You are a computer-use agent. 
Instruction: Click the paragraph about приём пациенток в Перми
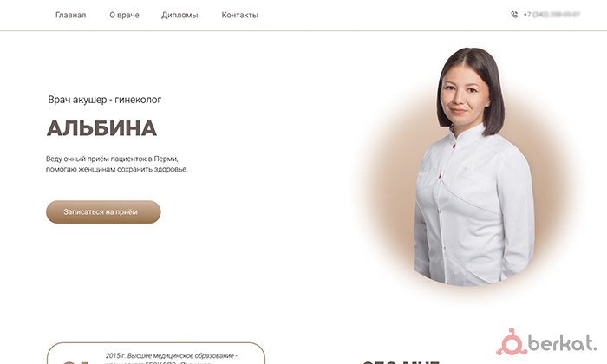(117, 164)
